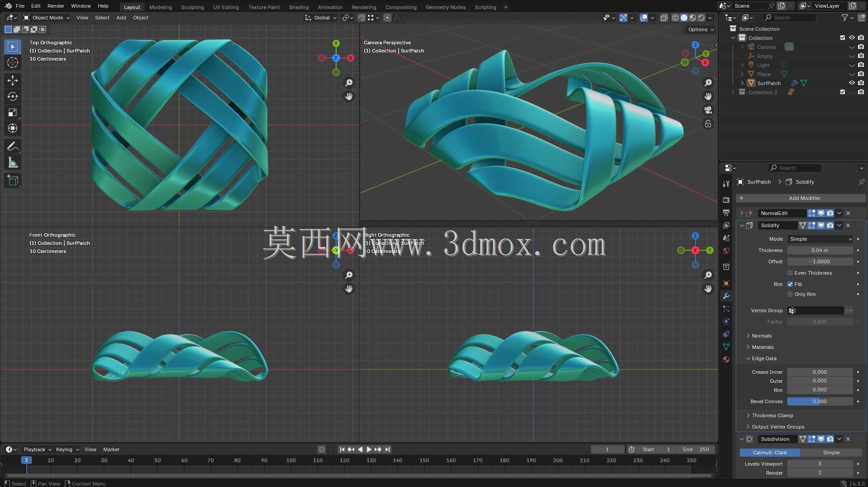Open the Output properties tab
Viewport: 868px width, 487px height.
click(x=726, y=212)
